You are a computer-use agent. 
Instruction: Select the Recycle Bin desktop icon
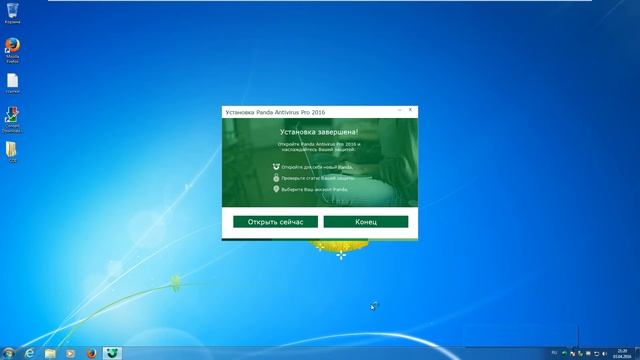(12, 13)
